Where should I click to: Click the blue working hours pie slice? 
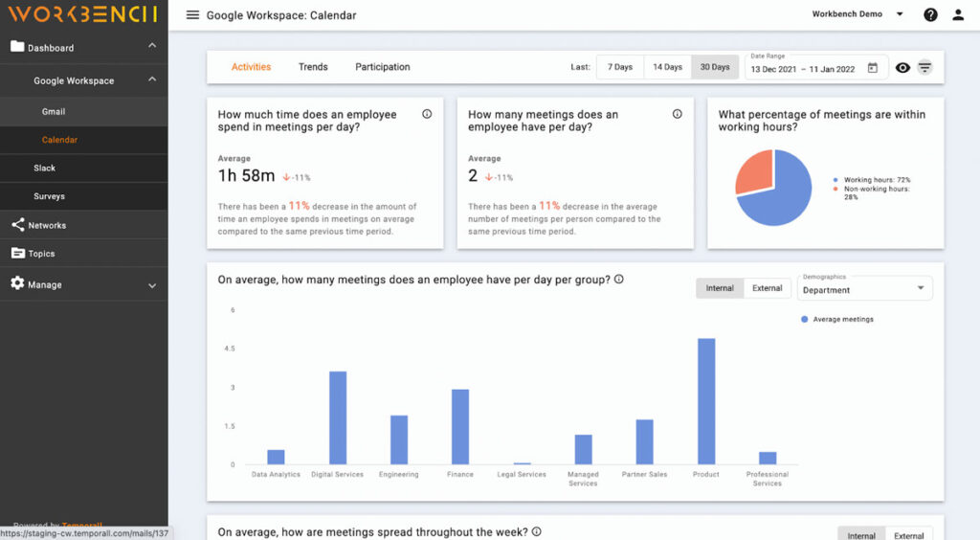click(x=781, y=197)
